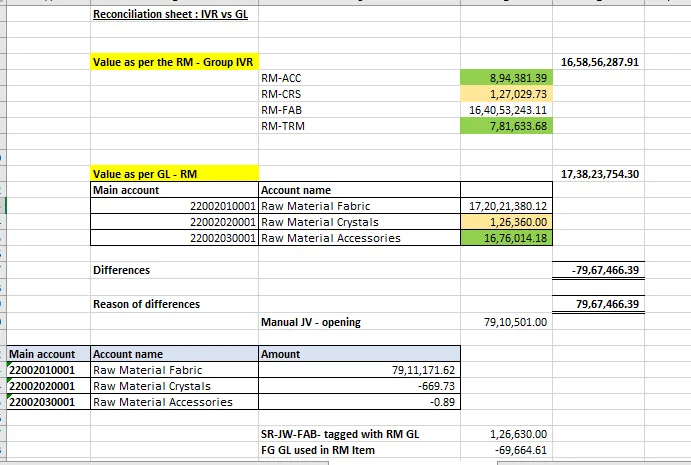Click 'Raw Material Fabric' in lower table
This screenshot has height=465, width=691.
(x=175, y=370)
